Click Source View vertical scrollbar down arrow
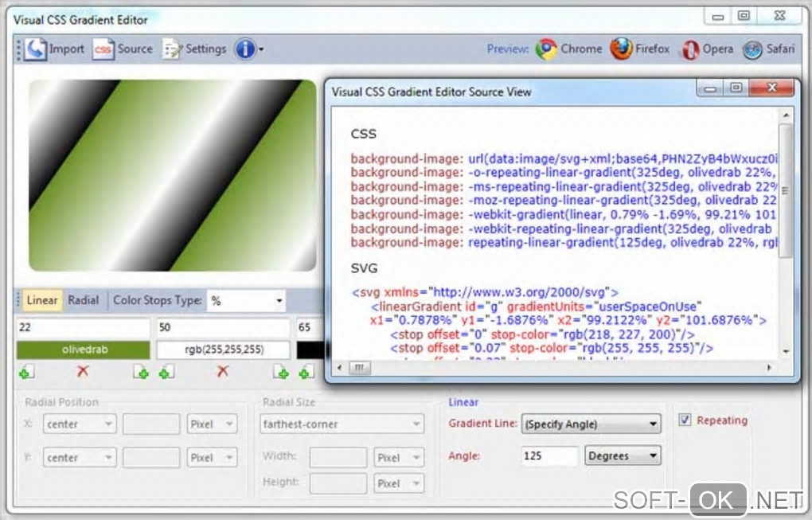Screen dimensions: 812x520 point(786,351)
